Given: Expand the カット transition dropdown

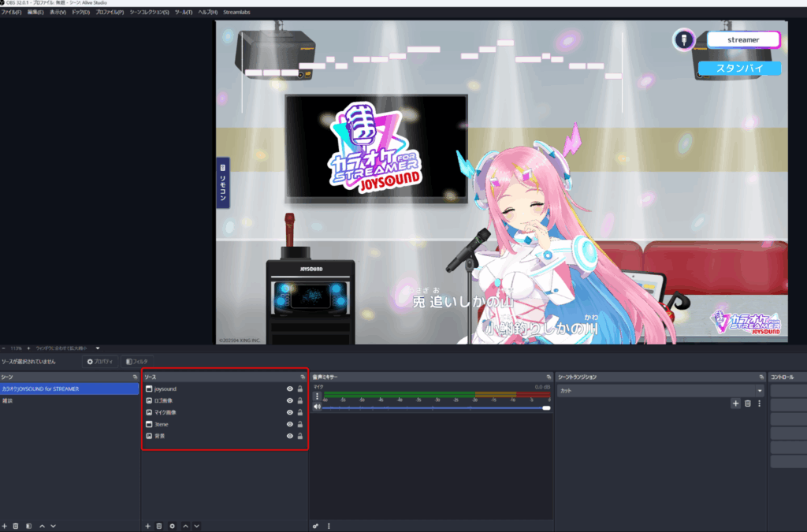Looking at the screenshot, I should tap(760, 390).
